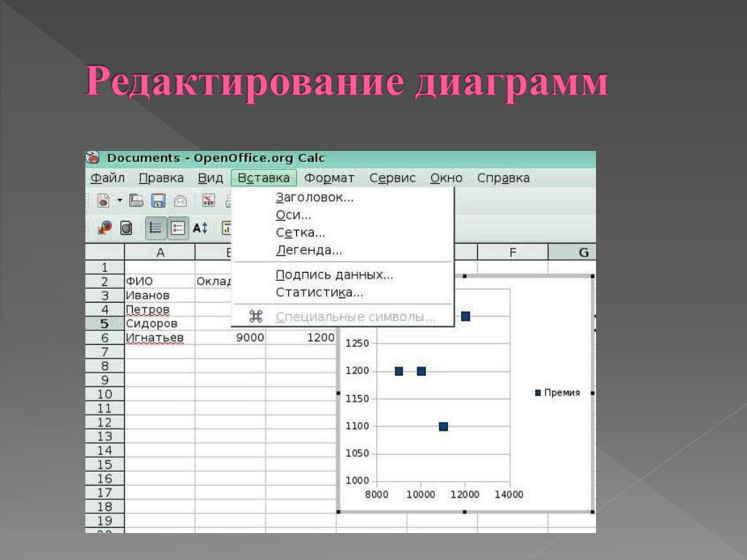Choose Статистика... menu entry
The height and width of the screenshot is (560, 747).
(343, 292)
